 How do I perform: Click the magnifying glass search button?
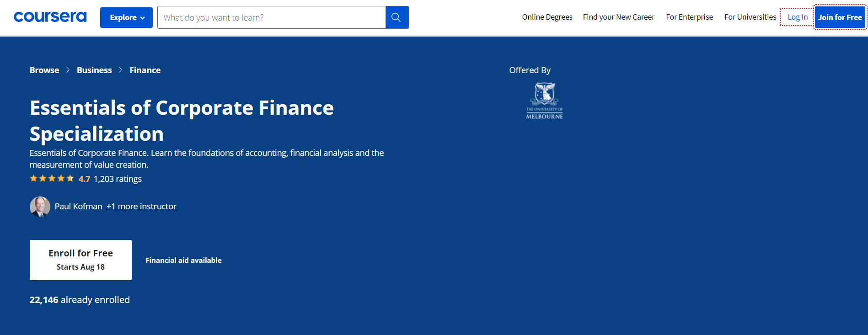click(x=396, y=17)
